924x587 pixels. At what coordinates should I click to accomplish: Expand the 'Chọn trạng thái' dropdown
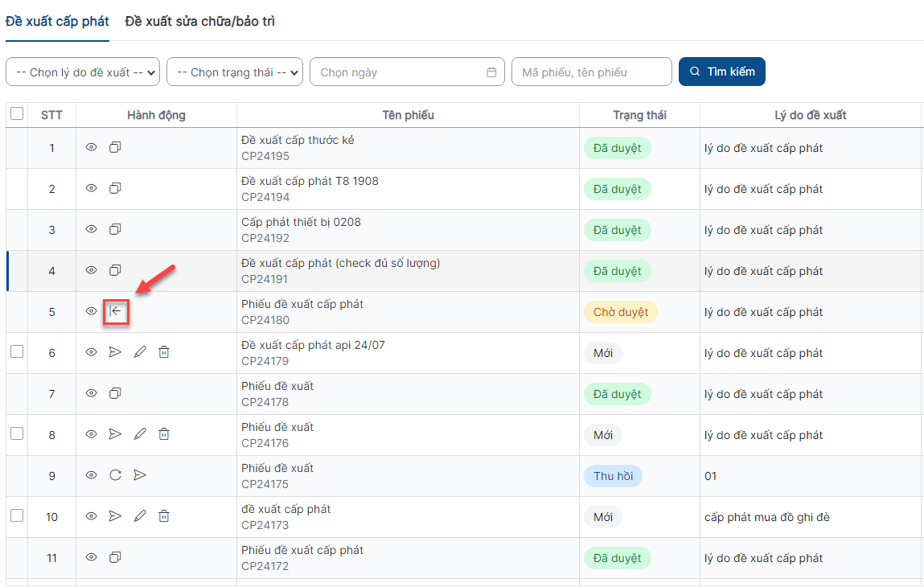pyautogui.click(x=235, y=72)
